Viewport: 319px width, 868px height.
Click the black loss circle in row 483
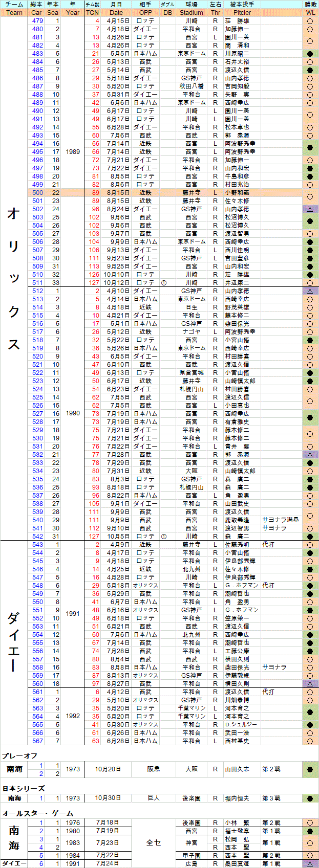(310, 54)
